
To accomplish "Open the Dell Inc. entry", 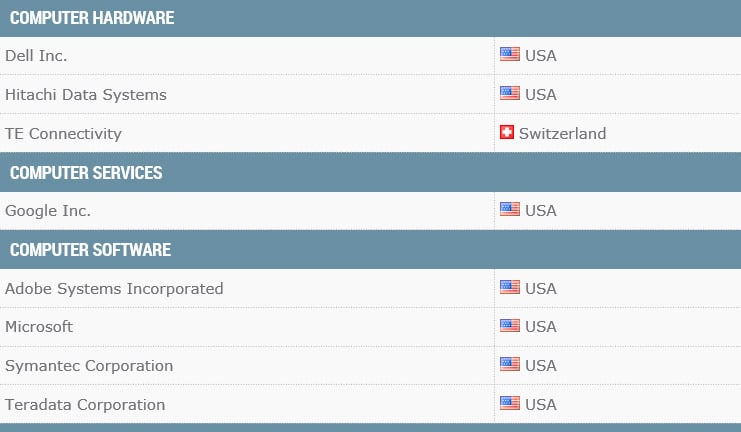I will 36,56.
